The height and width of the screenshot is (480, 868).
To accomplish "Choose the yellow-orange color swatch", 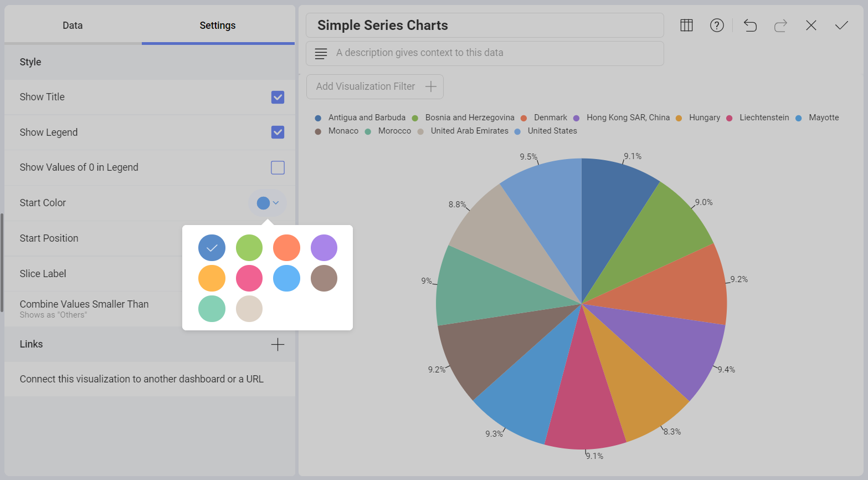I will (212, 278).
